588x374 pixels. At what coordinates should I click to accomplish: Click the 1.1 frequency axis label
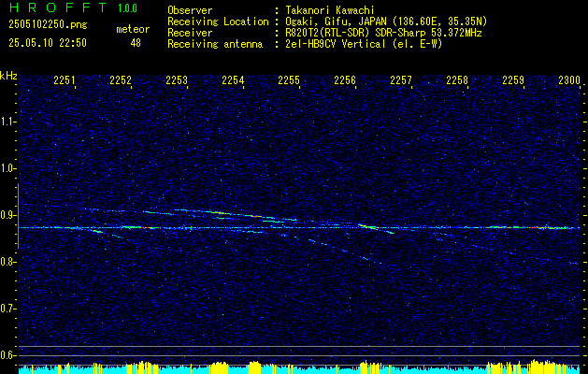(7, 122)
